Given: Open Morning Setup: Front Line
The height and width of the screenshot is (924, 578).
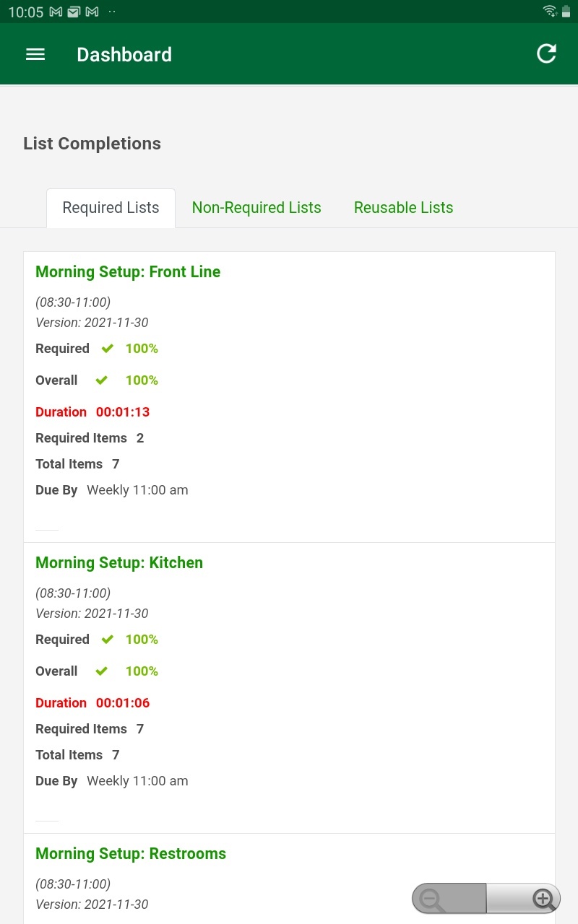Looking at the screenshot, I should click(x=128, y=272).
